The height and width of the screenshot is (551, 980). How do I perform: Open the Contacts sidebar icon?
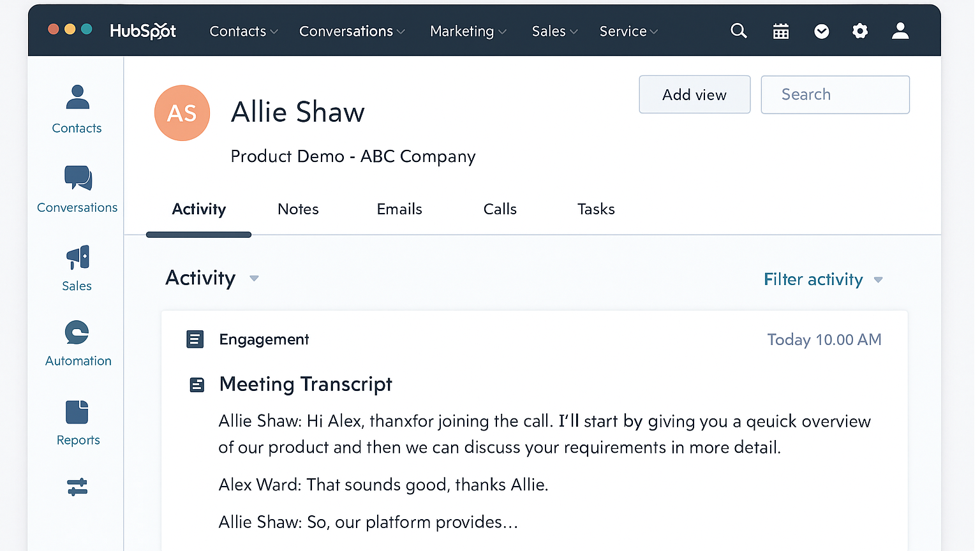77,96
